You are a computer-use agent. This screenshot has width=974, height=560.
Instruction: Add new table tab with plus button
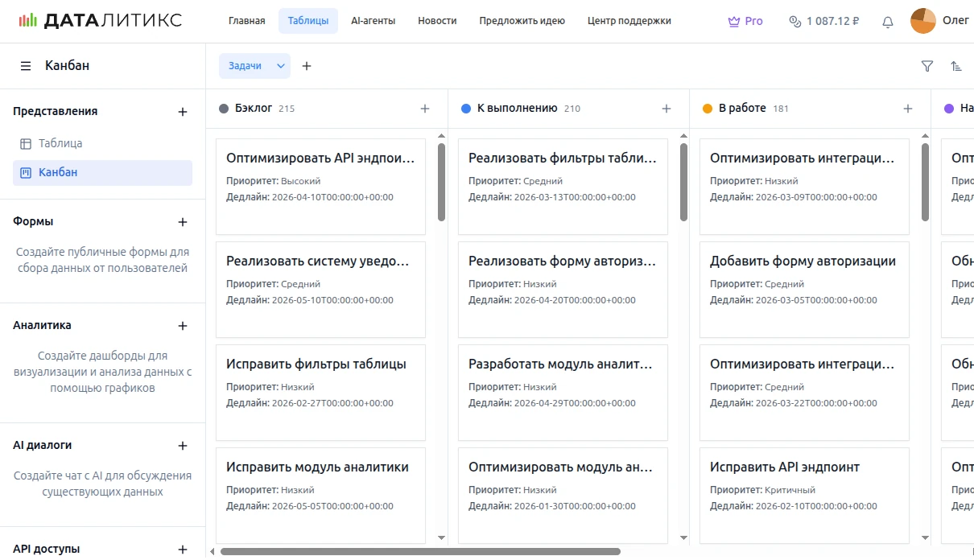click(307, 66)
